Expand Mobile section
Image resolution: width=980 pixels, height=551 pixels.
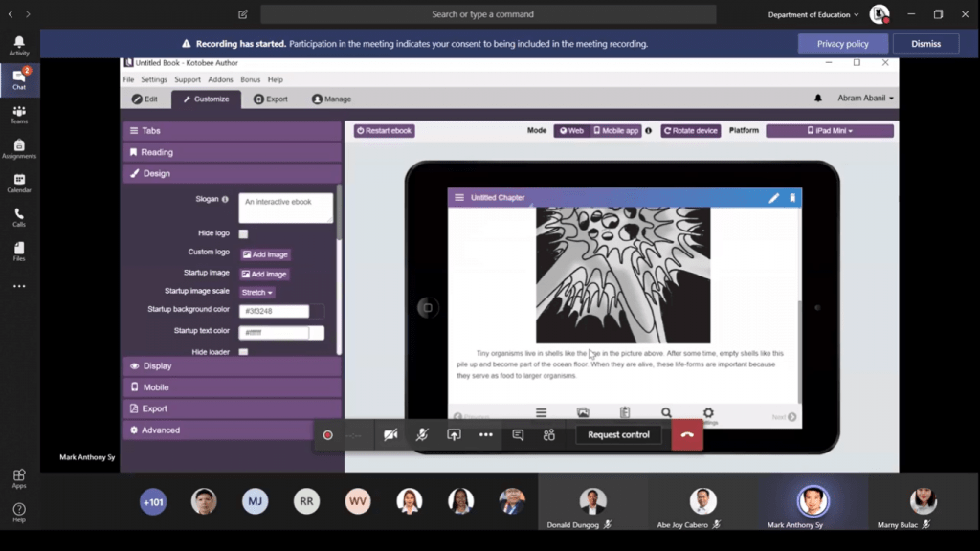233,386
